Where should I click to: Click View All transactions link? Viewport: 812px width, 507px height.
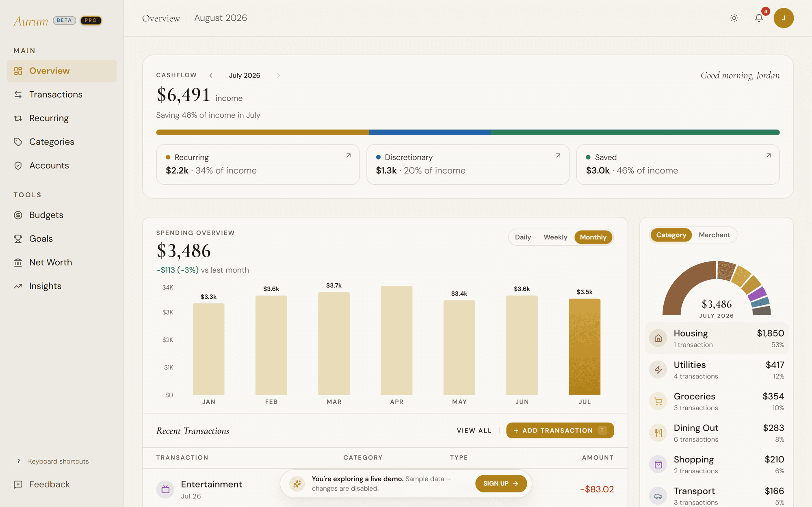click(x=474, y=431)
